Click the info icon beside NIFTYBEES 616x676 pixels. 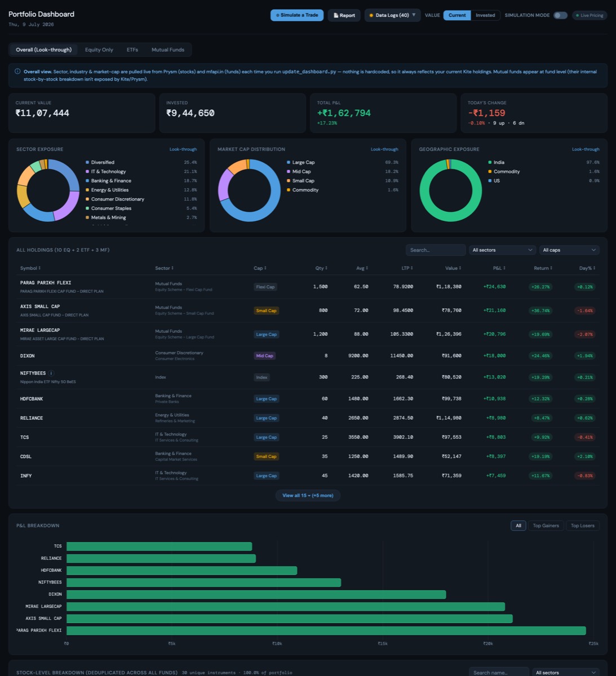tap(51, 373)
